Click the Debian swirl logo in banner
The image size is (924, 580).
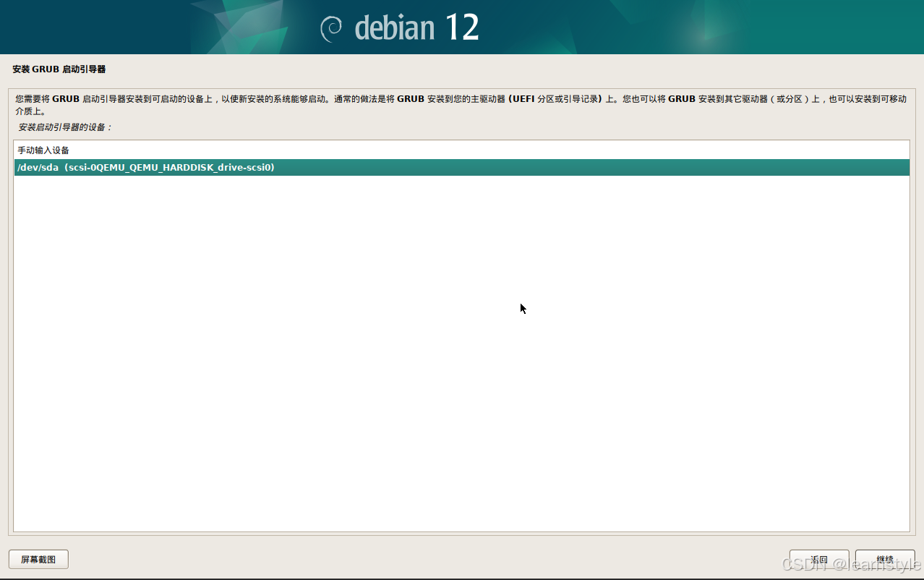pos(331,28)
